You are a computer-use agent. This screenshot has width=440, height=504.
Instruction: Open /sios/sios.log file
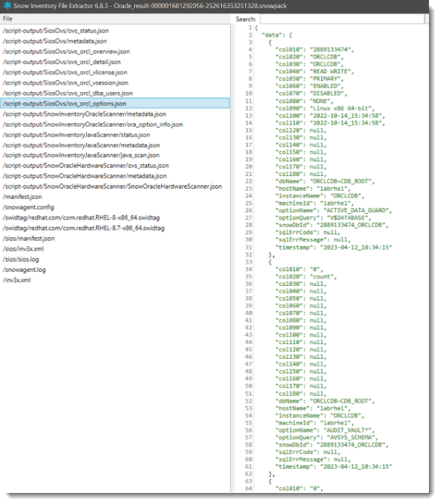tap(21, 259)
